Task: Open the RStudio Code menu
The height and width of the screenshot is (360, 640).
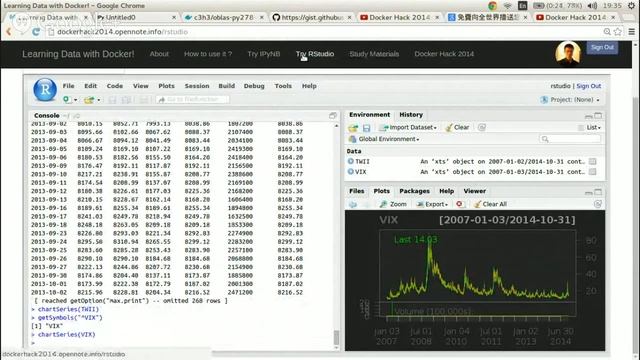Action: 115,86
